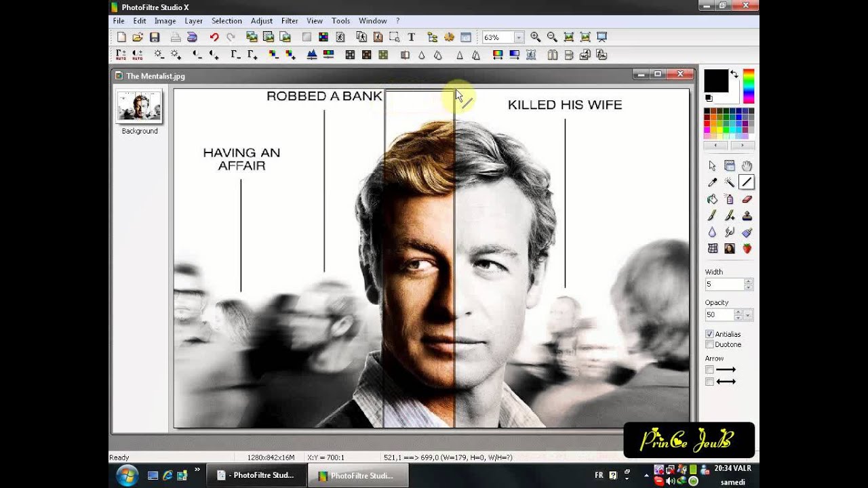Select the Magic wand tool
868x488 pixels.
click(x=730, y=182)
